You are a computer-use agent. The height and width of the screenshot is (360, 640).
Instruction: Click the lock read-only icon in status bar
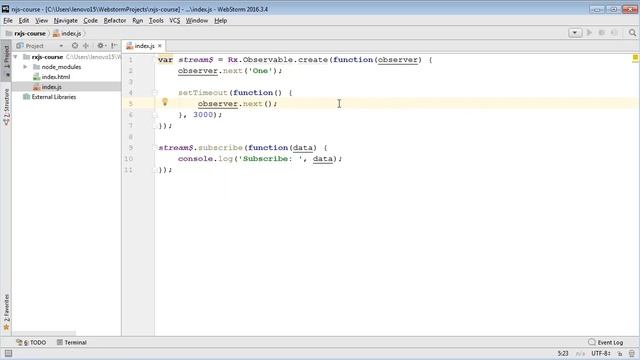pyautogui.click(x=620, y=354)
